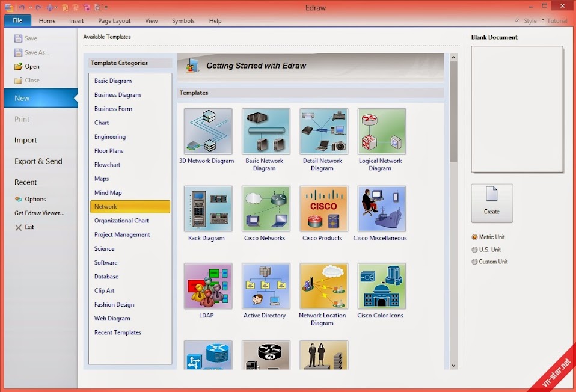Switch to the Insert ribbon tab
This screenshot has width=576, height=392.
76,21
